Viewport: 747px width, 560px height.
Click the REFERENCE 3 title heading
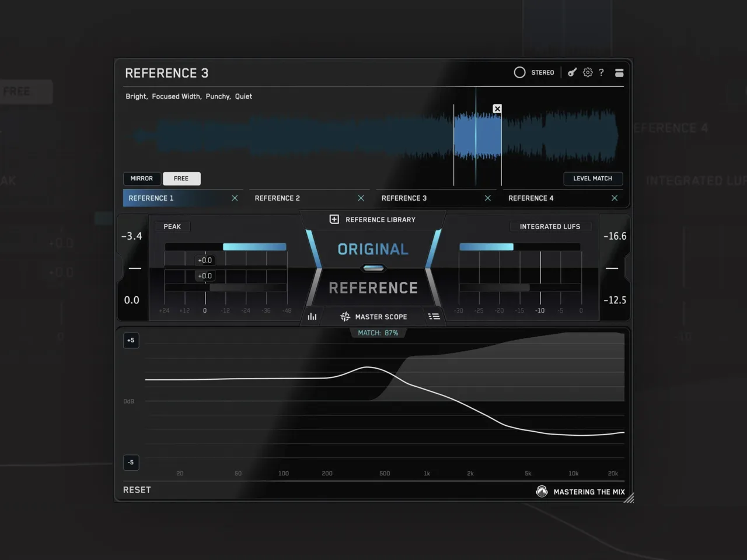pos(167,73)
